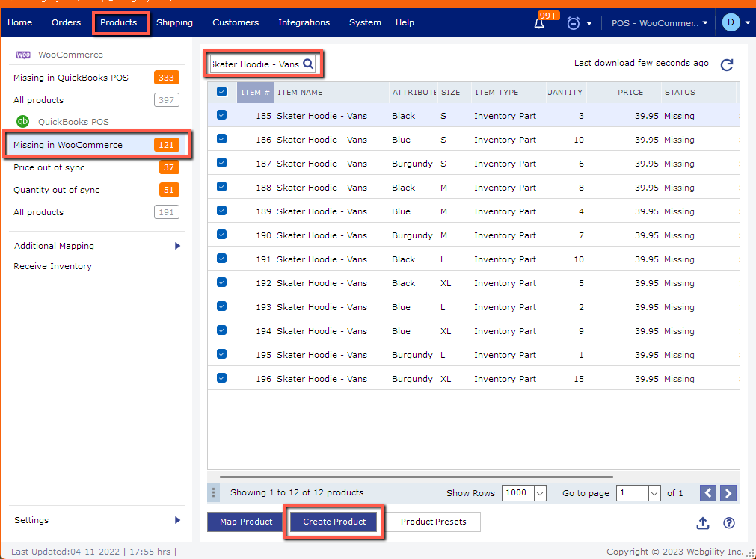Image resolution: width=756 pixels, height=559 pixels.
Task: Expand the scheduler dropdown arrow
Action: 589,23
